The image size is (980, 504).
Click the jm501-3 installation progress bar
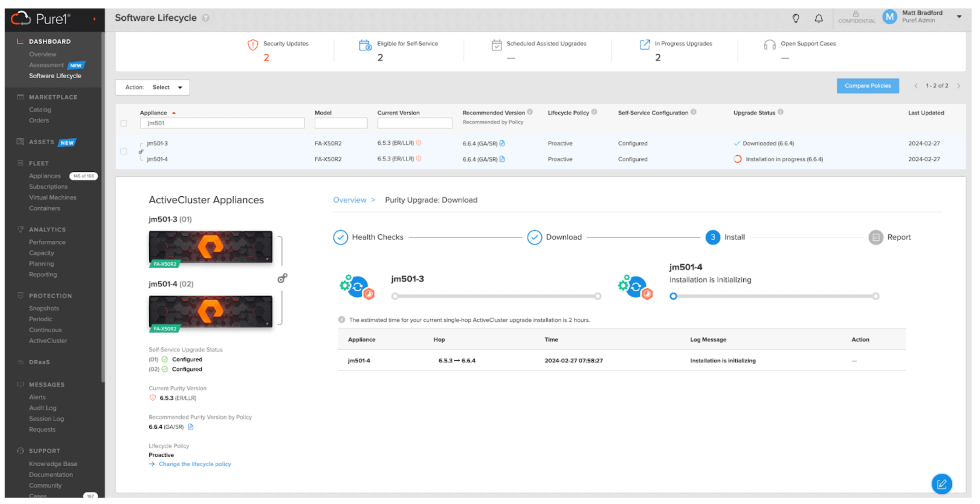tap(496, 296)
